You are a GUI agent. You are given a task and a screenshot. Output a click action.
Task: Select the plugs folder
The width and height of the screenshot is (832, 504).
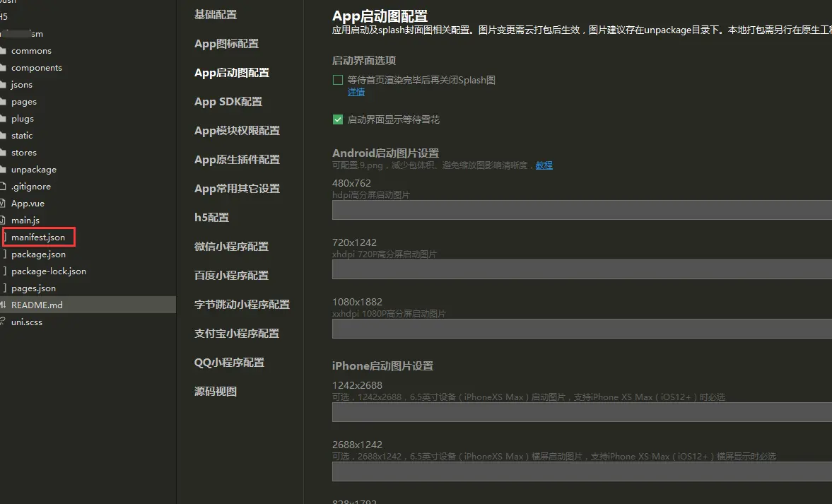(x=23, y=119)
